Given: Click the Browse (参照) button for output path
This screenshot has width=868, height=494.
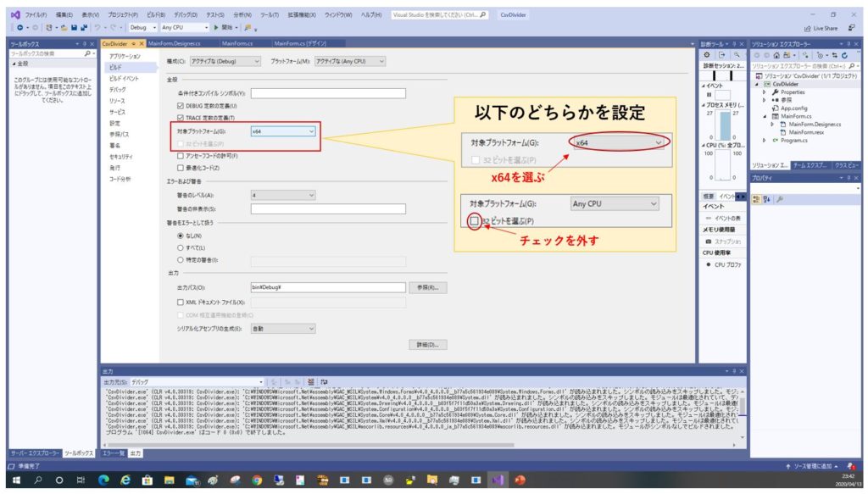Looking at the screenshot, I should tap(427, 287).
